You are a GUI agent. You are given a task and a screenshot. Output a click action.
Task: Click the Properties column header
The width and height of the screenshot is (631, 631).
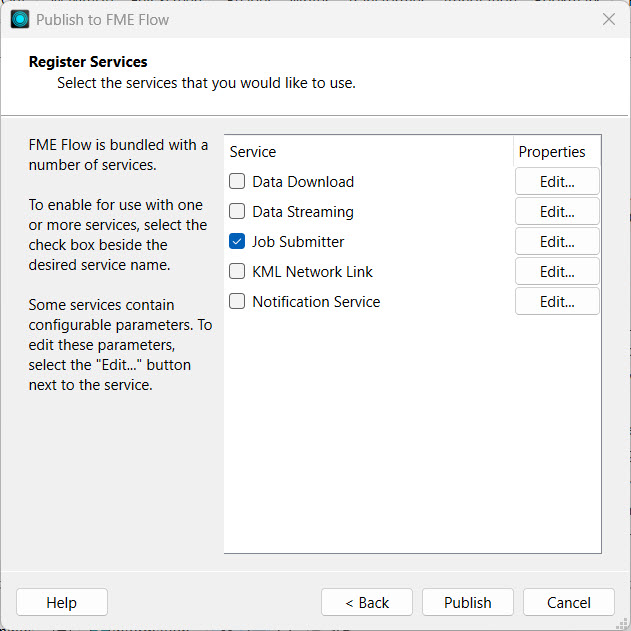coord(551,152)
